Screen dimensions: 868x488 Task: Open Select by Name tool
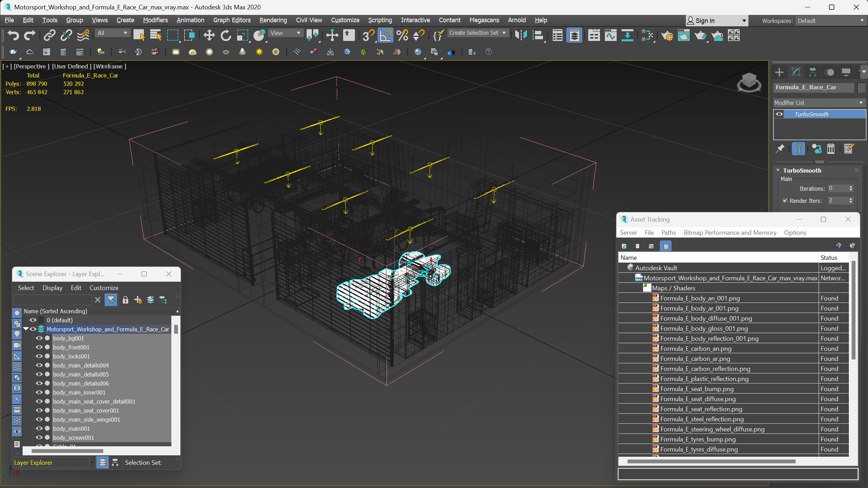pos(155,35)
